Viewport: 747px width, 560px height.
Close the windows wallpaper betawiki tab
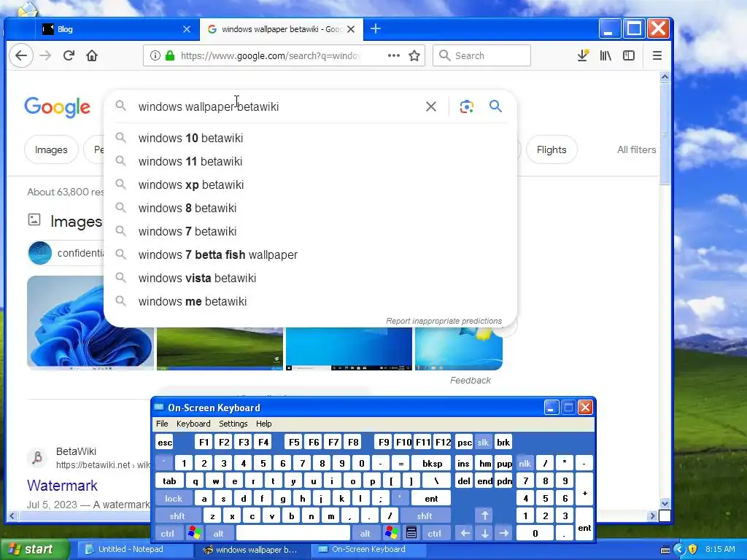pos(351,29)
